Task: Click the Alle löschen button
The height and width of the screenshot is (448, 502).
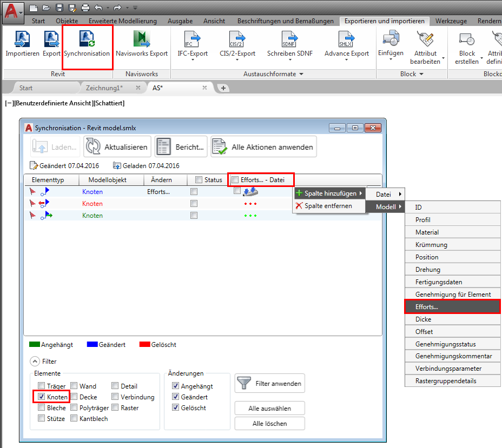Action: point(269,423)
